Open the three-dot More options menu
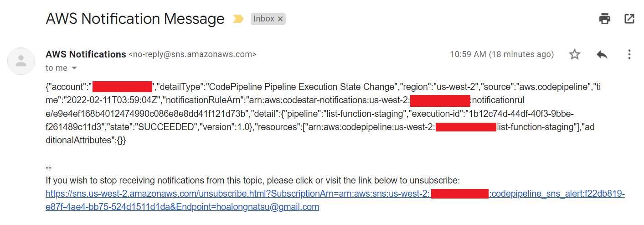The image size is (644, 225). coord(629,55)
